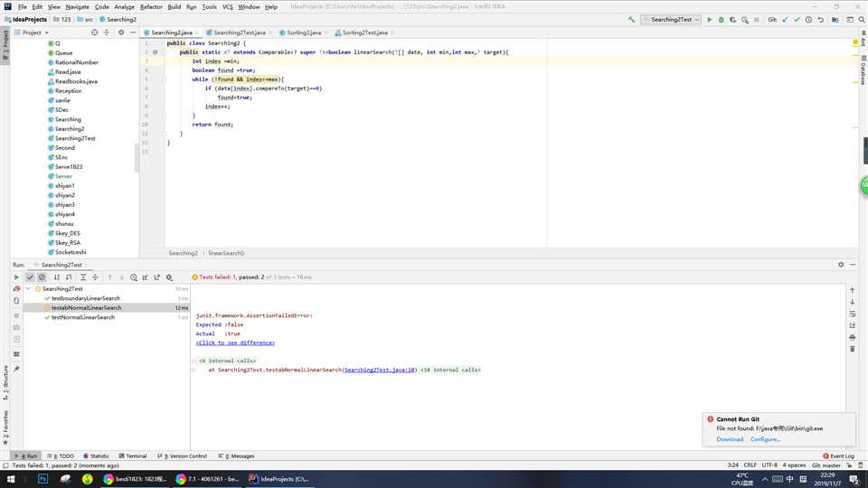Click Scroll from Source target icon
The image size is (868, 488).
point(95,33)
